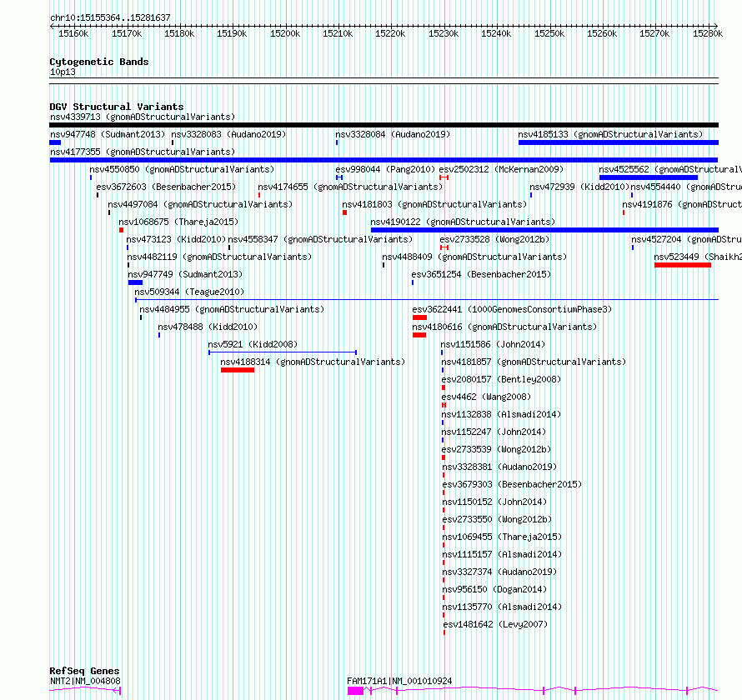Click nsv4482119 gnomAD variant label

[x=219, y=257]
